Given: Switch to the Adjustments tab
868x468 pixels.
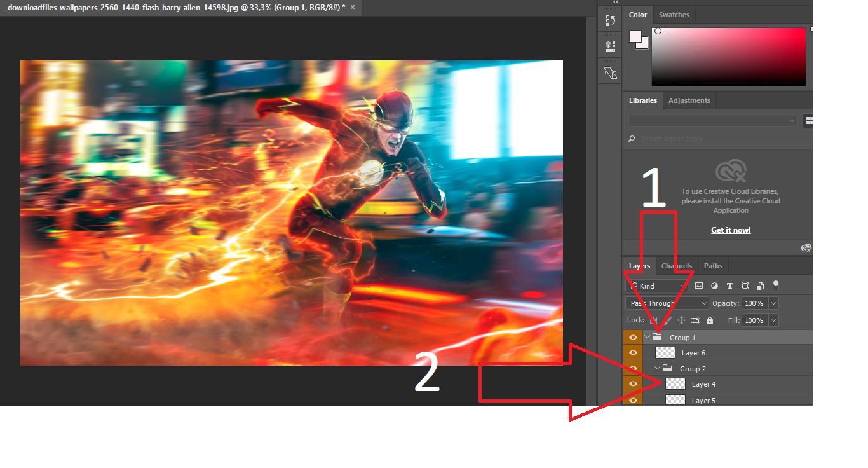Looking at the screenshot, I should tap(689, 100).
